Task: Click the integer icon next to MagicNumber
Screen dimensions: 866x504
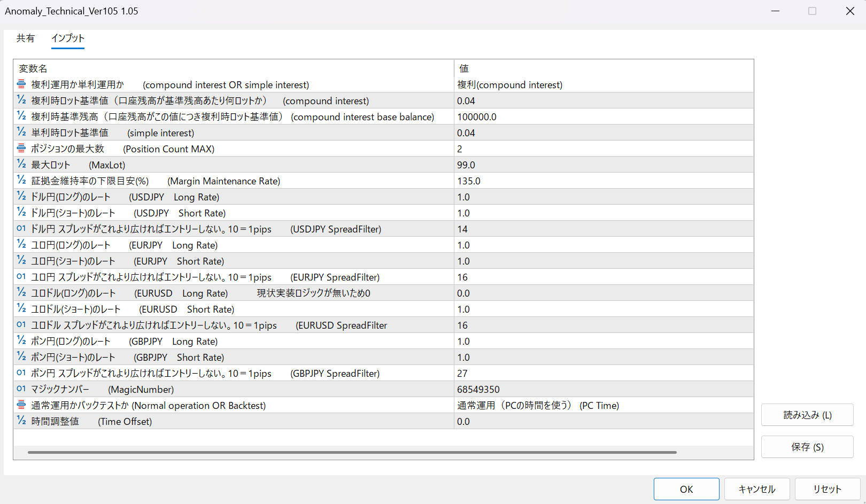Action: (21, 389)
